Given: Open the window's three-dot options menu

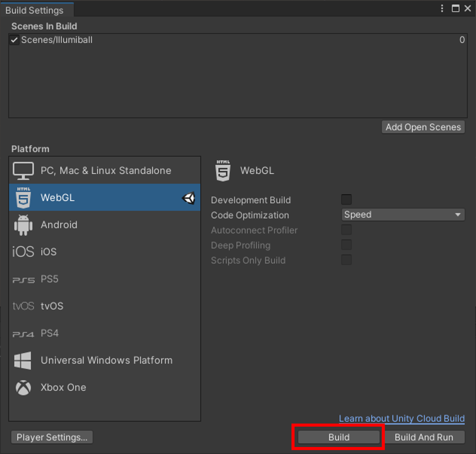Looking at the screenshot, I should (442, 9).
